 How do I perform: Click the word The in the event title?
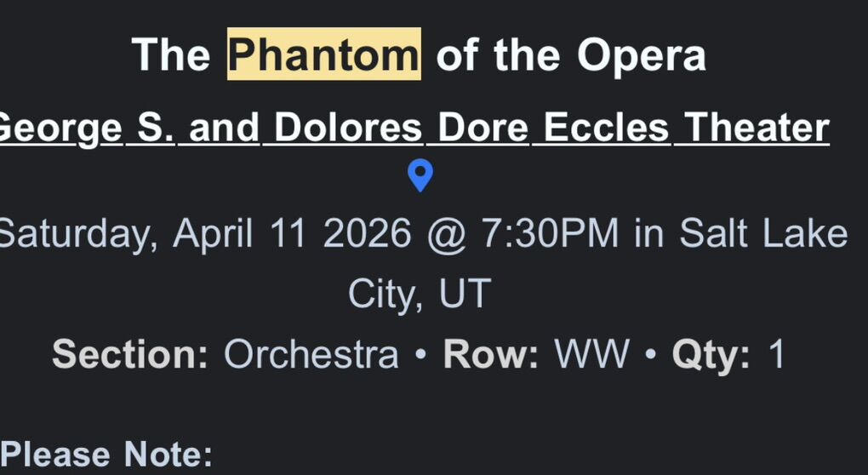click(171, 55)
